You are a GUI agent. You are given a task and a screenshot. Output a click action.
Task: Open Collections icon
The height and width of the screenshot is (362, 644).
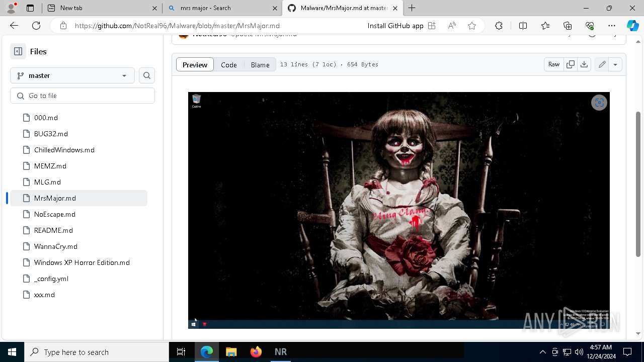click(x=568, y=26)
